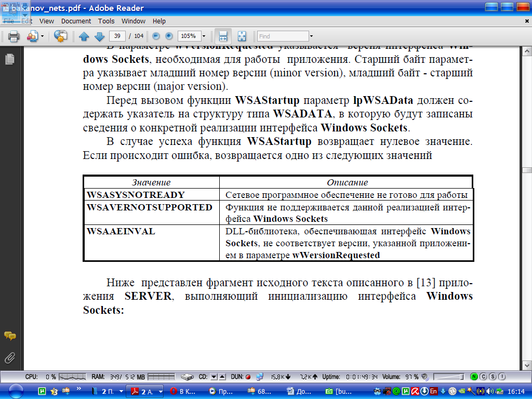Click the Start orb on the taskbar
Viewport: 532px width, 399px height.
[16, 391]
